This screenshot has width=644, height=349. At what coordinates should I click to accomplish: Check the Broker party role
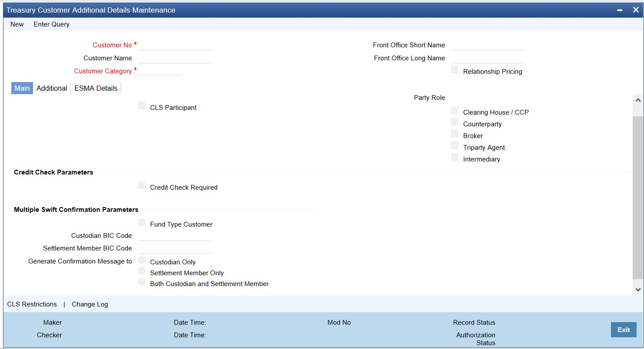coord(455,134)
